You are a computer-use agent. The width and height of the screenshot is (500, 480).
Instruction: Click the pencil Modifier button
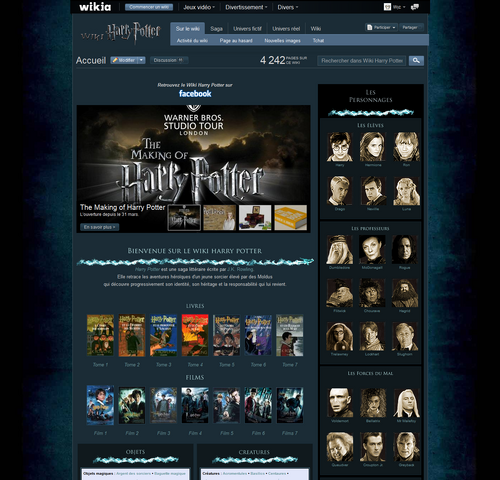[124, 60]
